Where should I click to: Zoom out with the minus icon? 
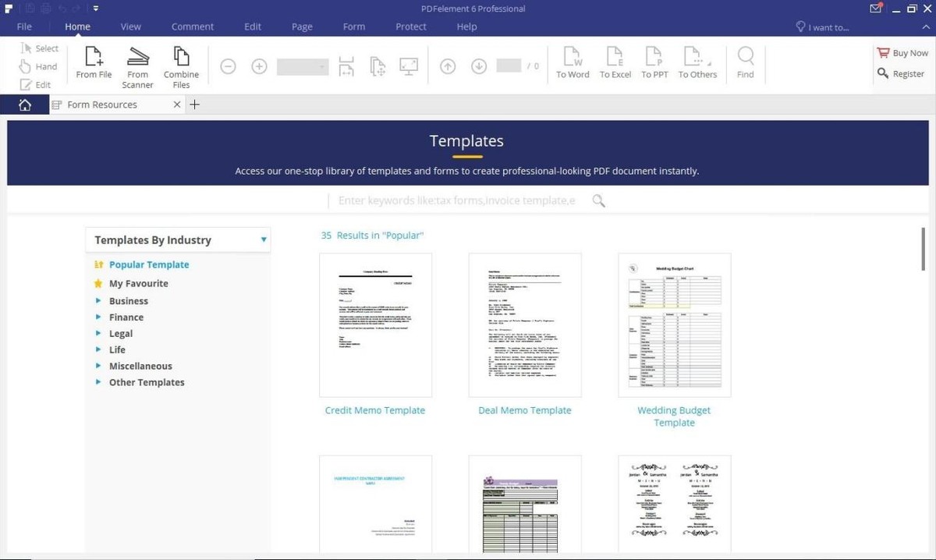coord(228,66)
